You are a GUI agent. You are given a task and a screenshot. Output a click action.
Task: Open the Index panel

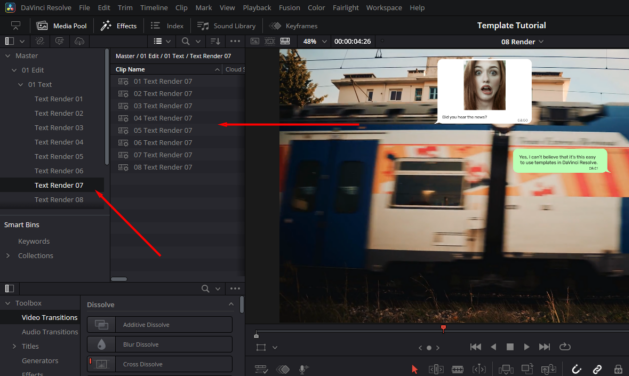(167, 26)
